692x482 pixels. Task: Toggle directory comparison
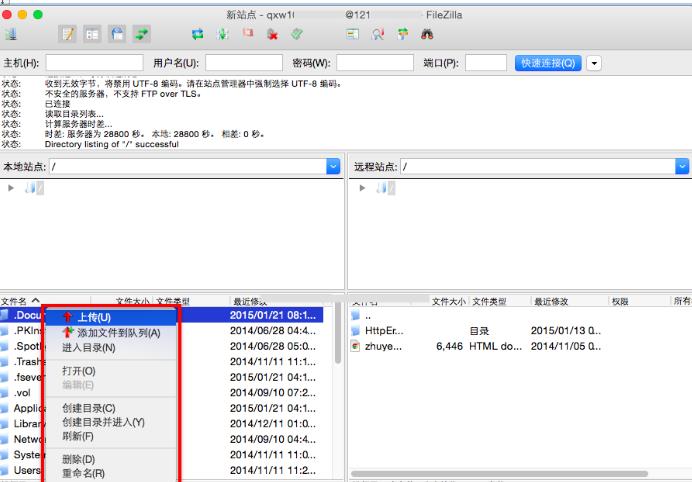coord(377,34)
